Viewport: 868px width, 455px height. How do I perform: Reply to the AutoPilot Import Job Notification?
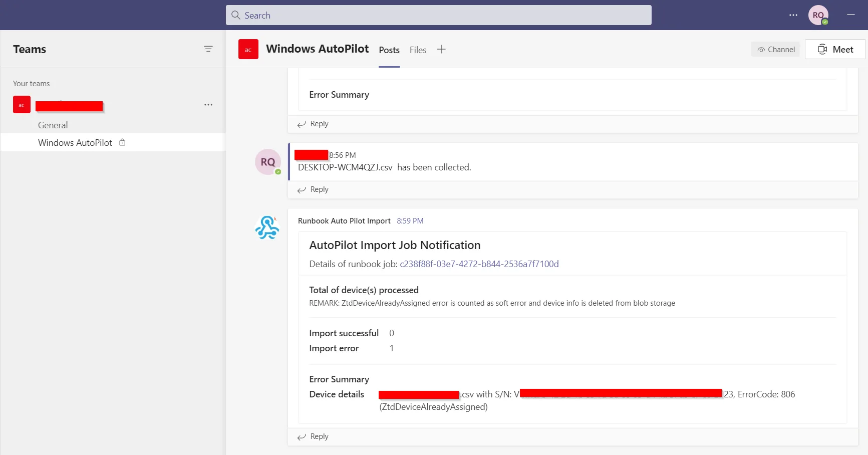[x=313, y=436]
